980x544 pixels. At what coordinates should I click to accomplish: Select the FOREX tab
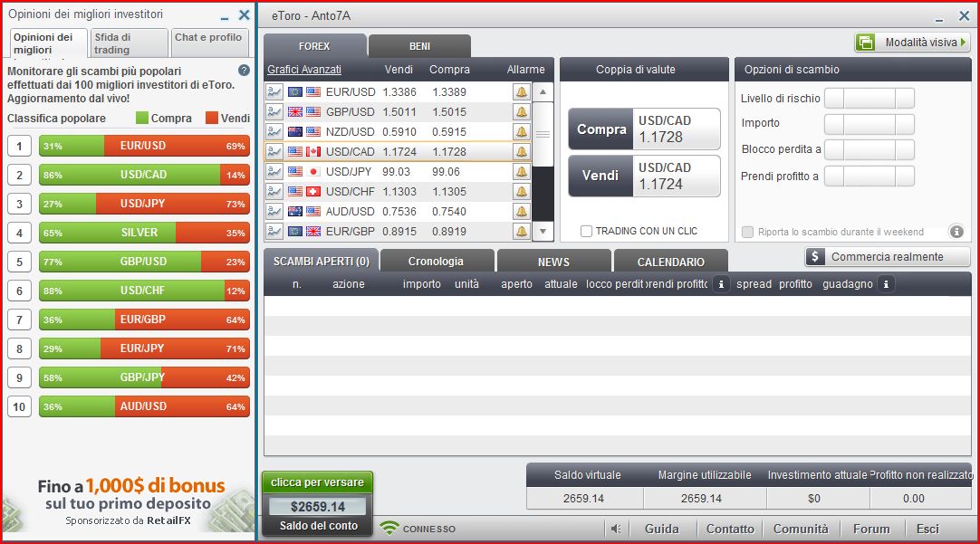pyautogui.click(x=314, y=46)
